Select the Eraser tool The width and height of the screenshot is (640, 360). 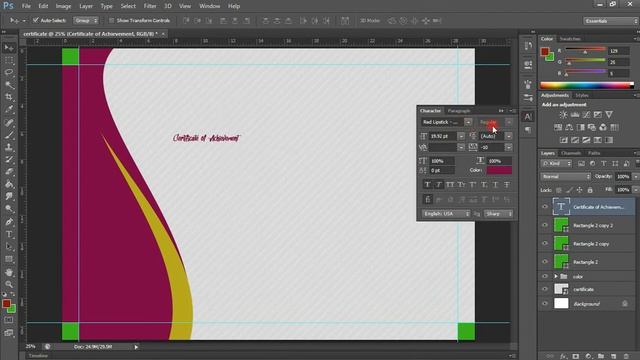point(9,172)
